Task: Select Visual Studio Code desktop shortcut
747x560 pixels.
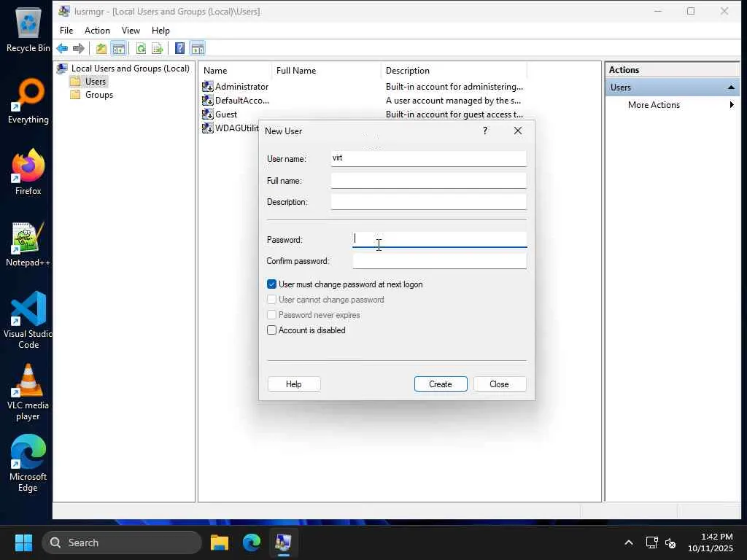Action: tap(28, 320)
